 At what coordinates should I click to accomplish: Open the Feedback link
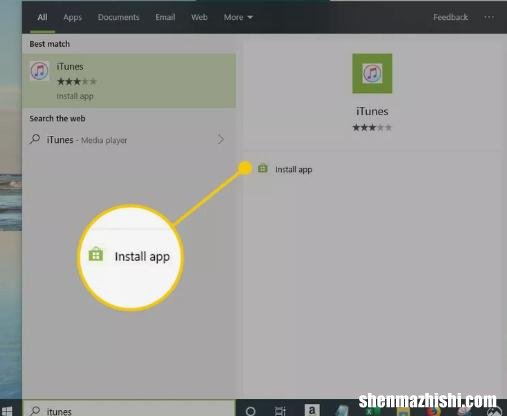click(450, 17)
